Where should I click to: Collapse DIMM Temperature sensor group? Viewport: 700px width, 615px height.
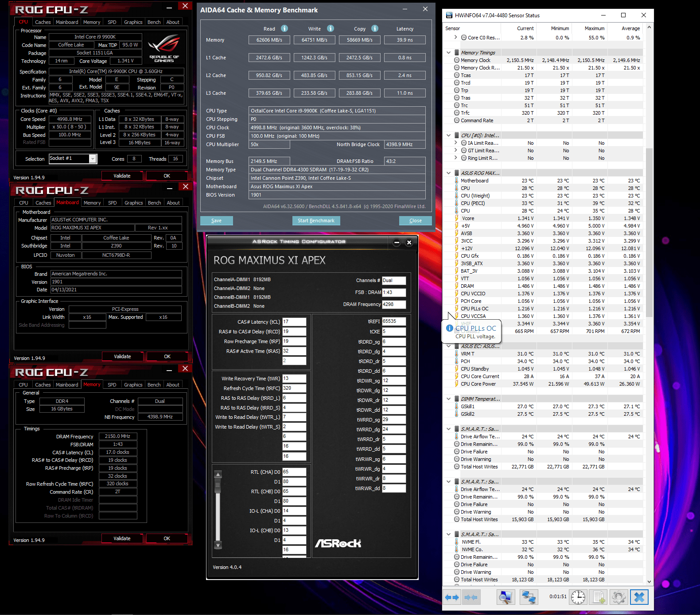click(448, 399)
